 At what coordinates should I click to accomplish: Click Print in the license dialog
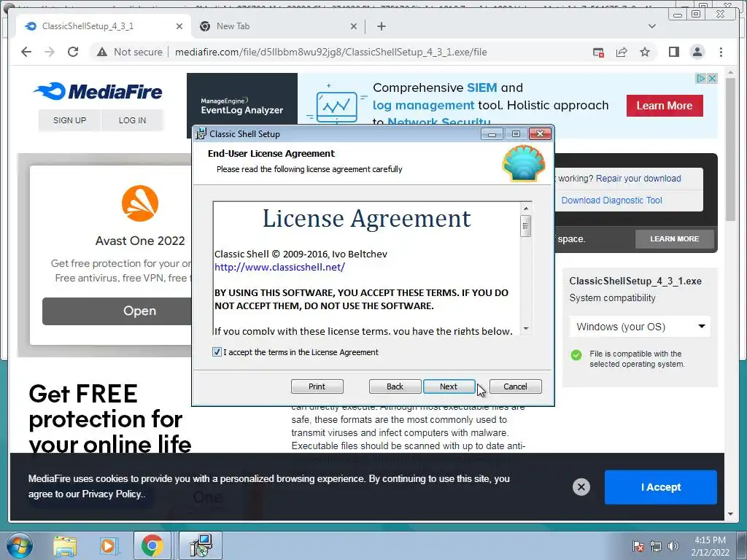tap(317, 386)
